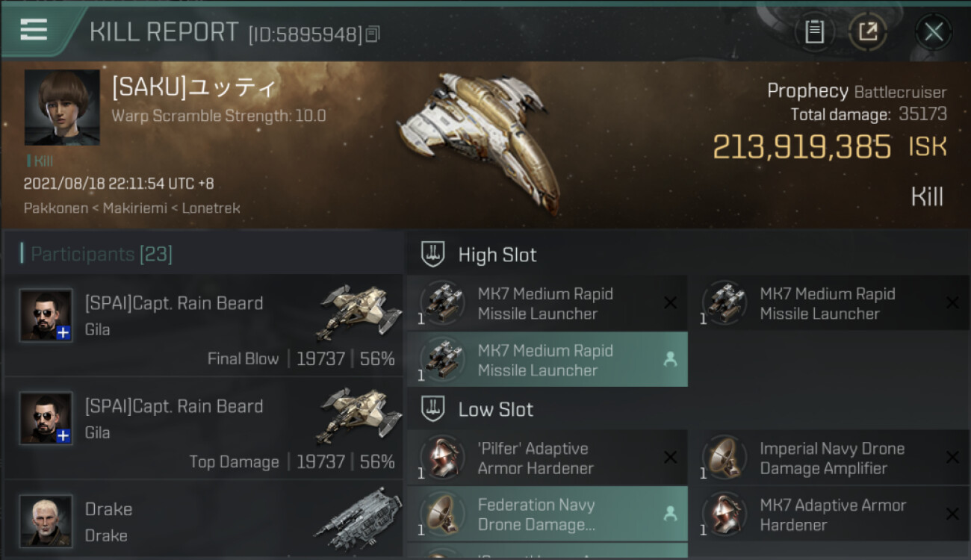The image size is (971, 560).
Task: Inspect the Prophecy battlecruiser image
Action: (478, 138)
